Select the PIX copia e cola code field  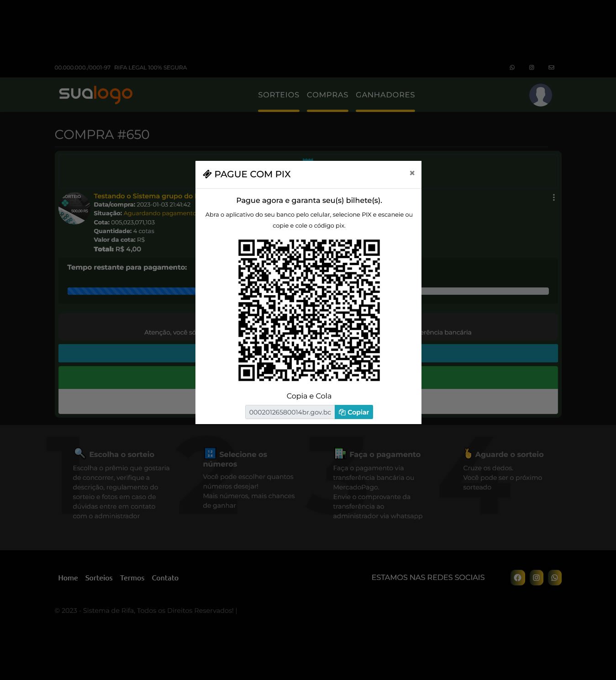pos(290,412)
